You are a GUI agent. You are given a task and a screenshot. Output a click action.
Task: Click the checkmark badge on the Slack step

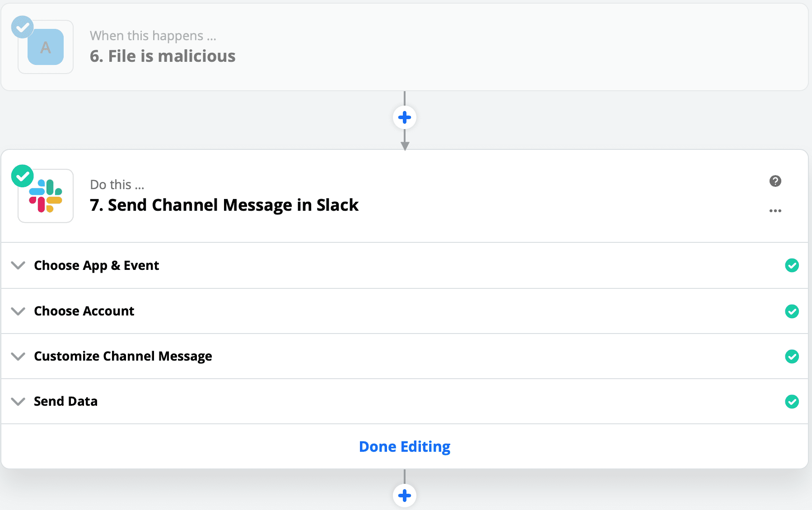click(22, 176)
